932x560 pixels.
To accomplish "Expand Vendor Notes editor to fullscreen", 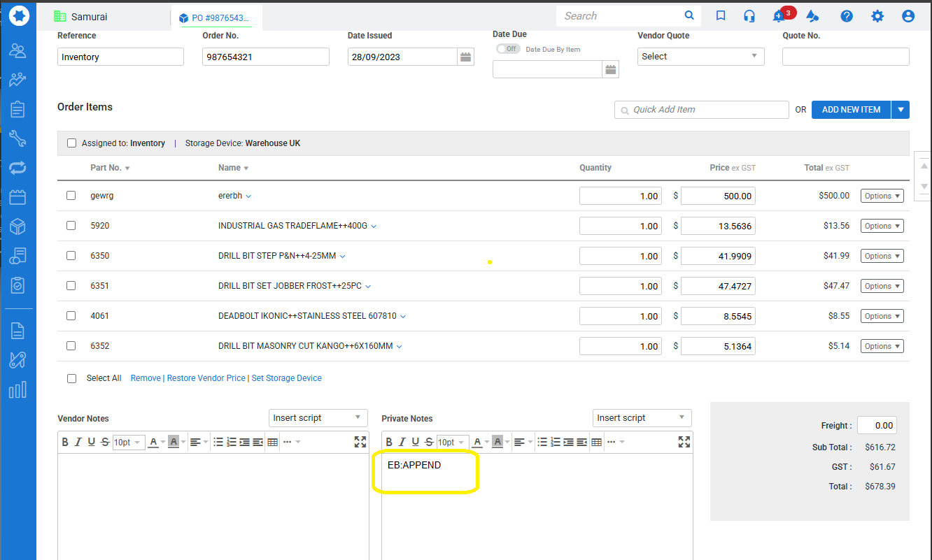I will click(x=360, y=442).
